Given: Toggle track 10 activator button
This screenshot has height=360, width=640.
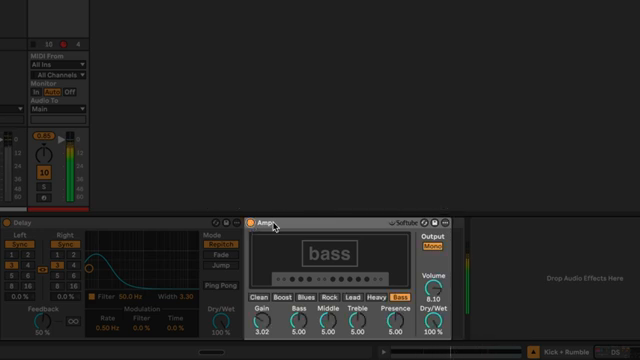Looking at the screenshot, I should tap(44, 173).
